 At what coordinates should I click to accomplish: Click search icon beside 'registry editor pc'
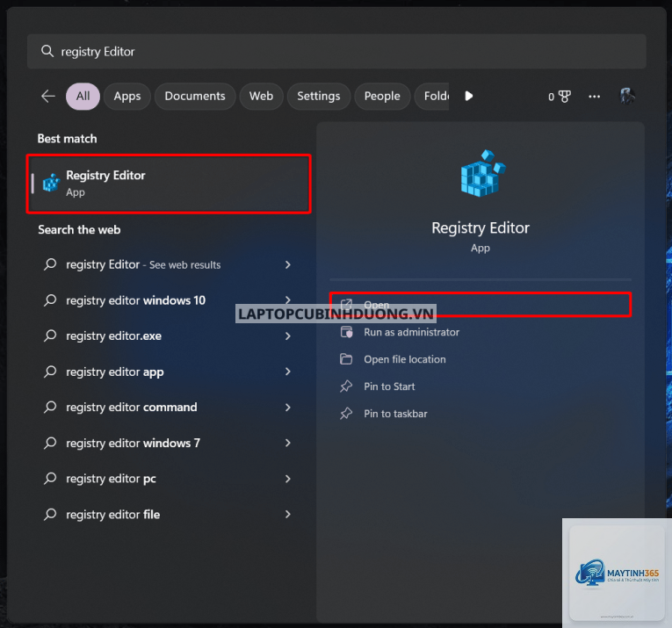[x=50, y=478]
